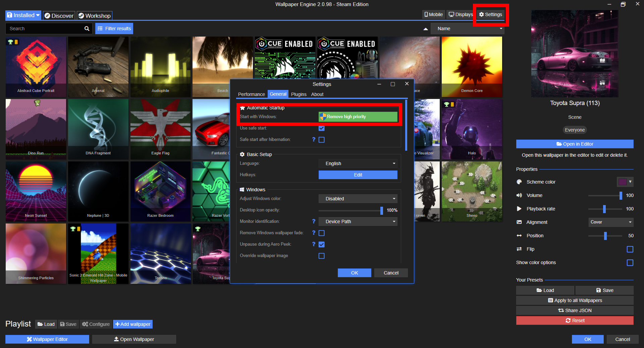Open the Mobile device panel
Image resolution: width=644 pixels, height=348 pixels.
434,14
